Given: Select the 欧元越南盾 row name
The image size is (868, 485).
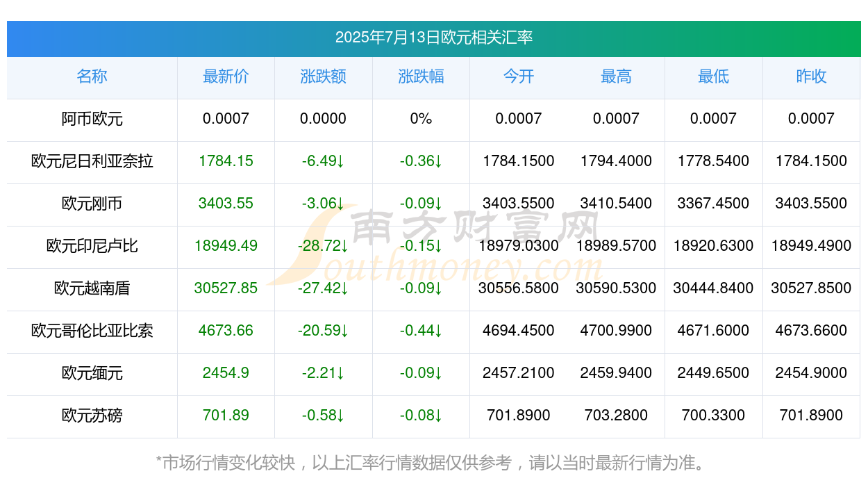Looking at the screenshot, I should (92, 288).
